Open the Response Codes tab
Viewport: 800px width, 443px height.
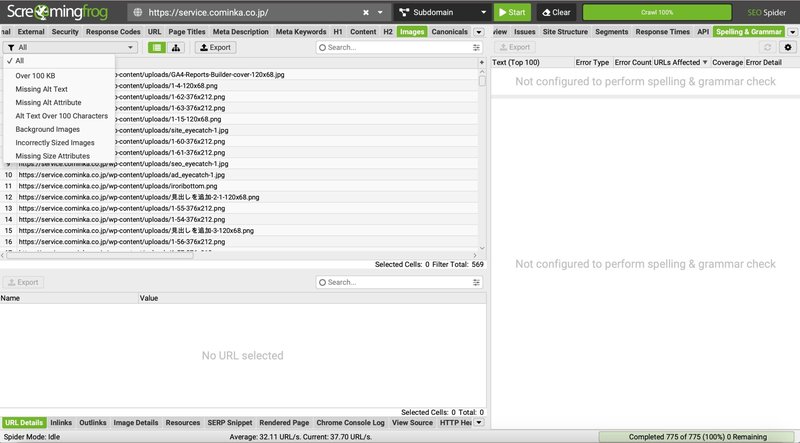pos(113,32)
